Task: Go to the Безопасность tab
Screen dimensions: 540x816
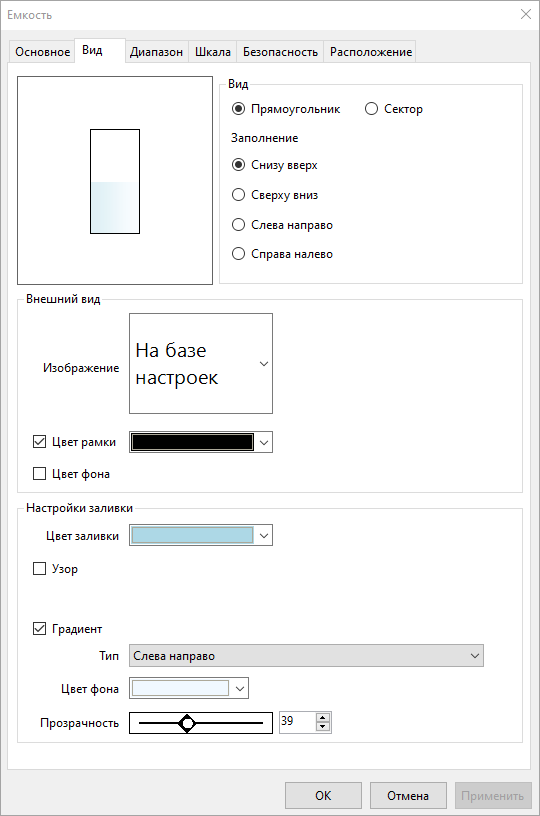Action: (x=280, y=52)
